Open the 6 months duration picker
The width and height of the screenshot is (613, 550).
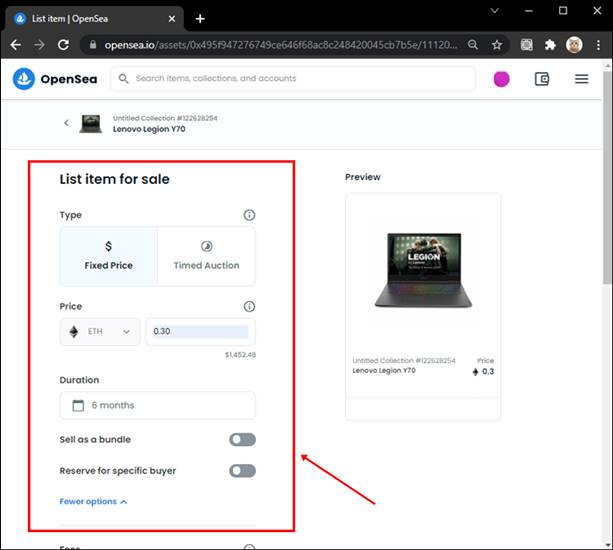point(157,405)
